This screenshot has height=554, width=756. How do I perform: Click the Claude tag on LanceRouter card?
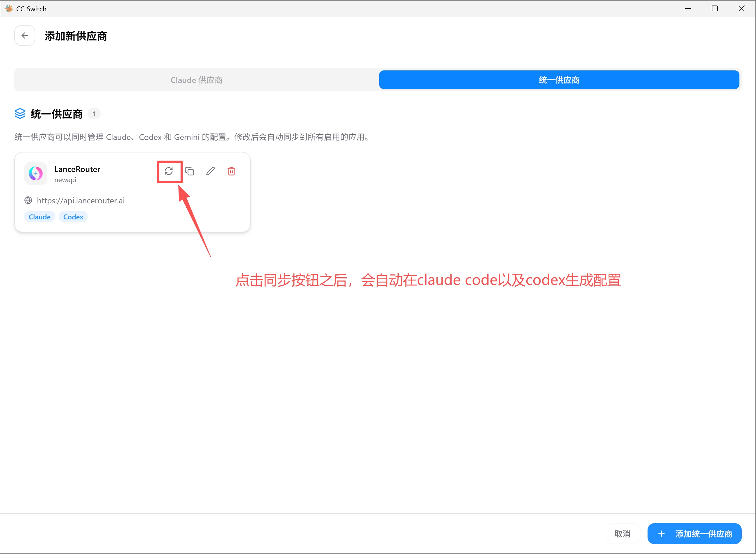40,217
